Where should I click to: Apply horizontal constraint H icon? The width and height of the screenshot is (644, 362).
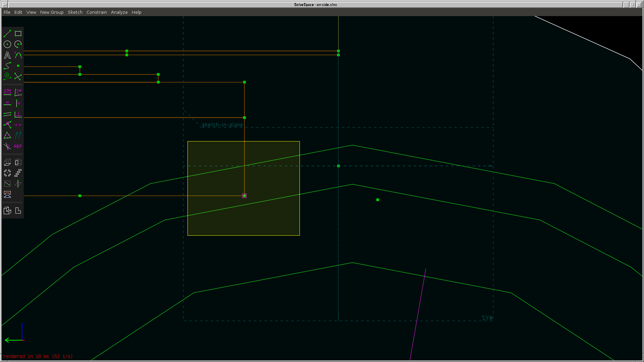pyautogui.click(x=7, y=103)
